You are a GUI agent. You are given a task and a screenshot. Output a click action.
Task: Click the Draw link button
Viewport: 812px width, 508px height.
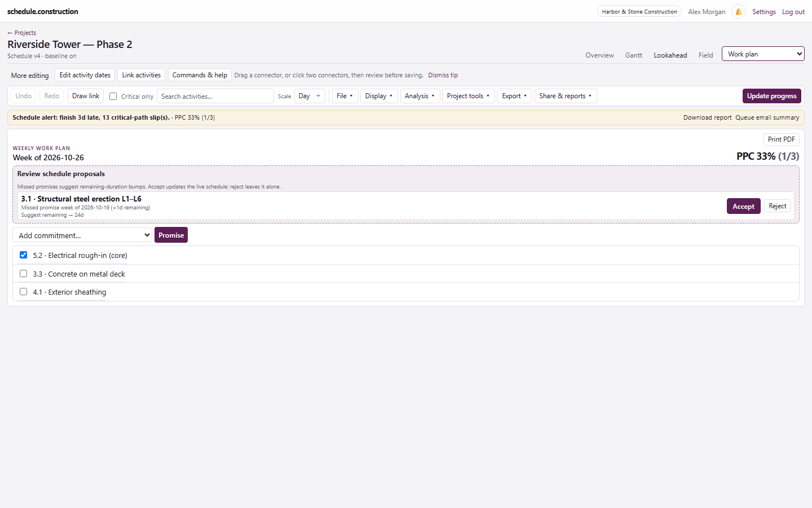point(86,96)
